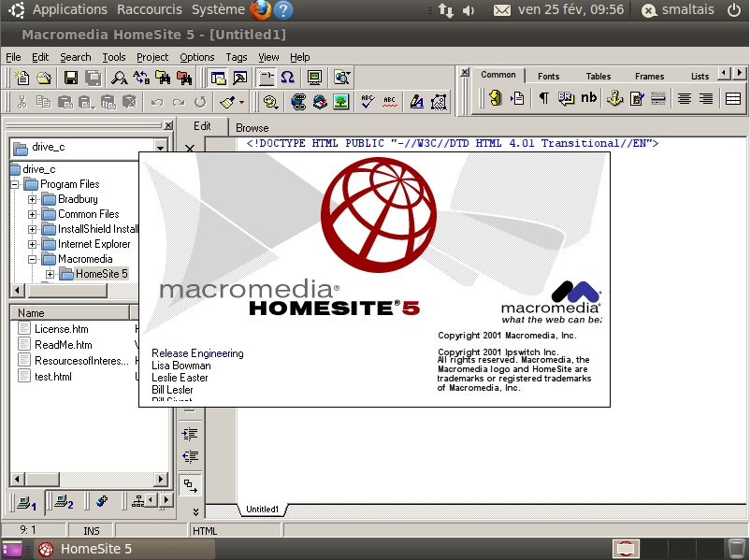Click the indent icon in editor gutter
The height and width of the screenshot is (560, 750).
click(x=190, y=434)
